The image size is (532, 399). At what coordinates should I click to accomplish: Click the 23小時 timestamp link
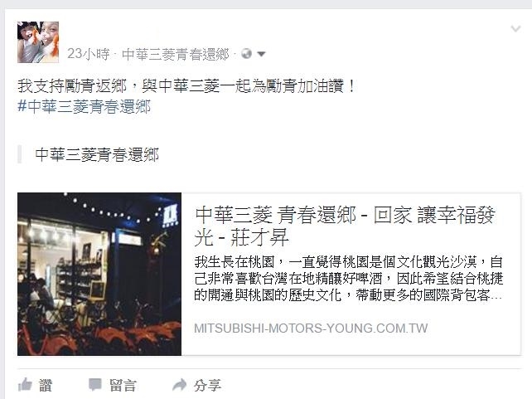(x=88, y=54)
